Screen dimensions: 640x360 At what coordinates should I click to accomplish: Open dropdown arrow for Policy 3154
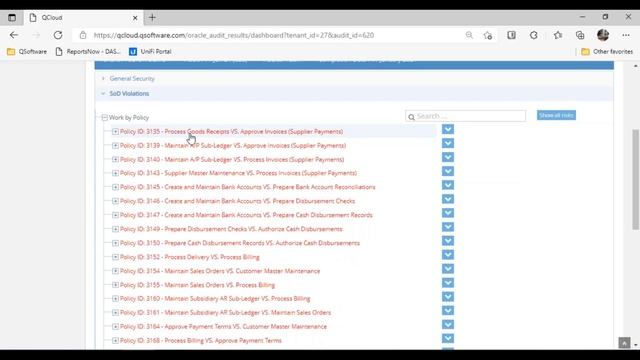coord(448,269)
